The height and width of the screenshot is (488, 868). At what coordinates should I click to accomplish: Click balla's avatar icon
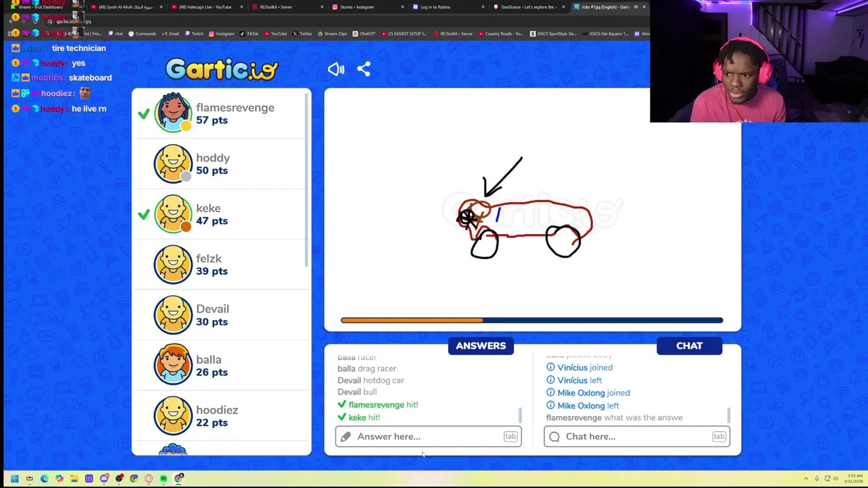tap(174, 365)
